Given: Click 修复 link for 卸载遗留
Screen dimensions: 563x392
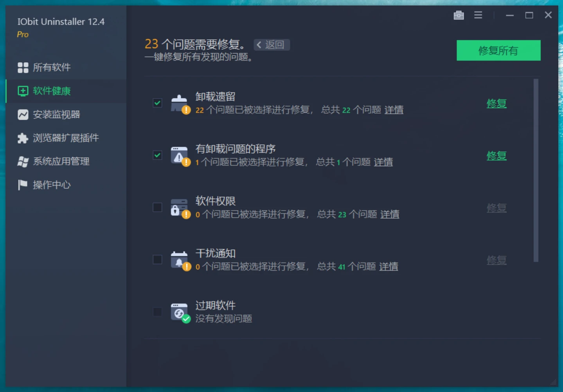Looking at the screenshot, I should (496, 104).
